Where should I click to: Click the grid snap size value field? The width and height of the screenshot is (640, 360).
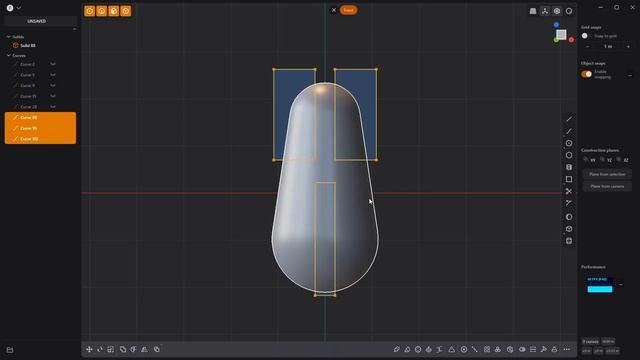click(608, 47)
